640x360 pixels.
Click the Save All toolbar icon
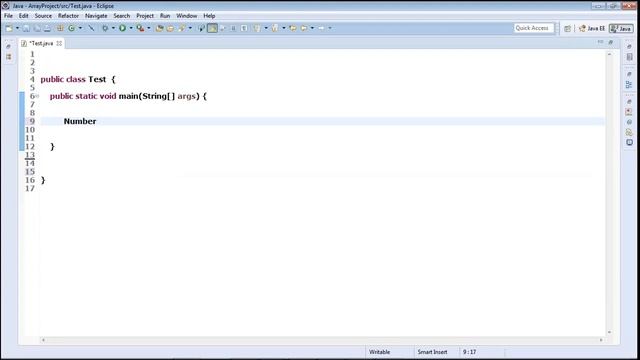[x=37, y=28]
